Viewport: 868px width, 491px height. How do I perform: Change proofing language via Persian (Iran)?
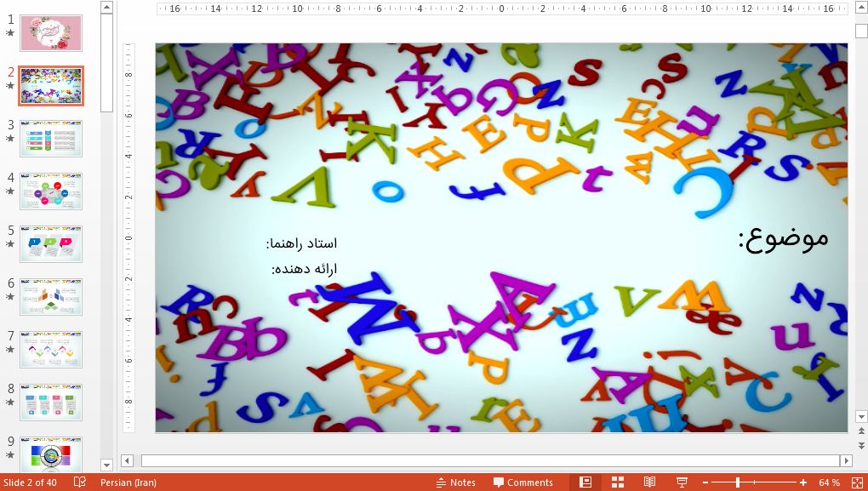[128, 482]
